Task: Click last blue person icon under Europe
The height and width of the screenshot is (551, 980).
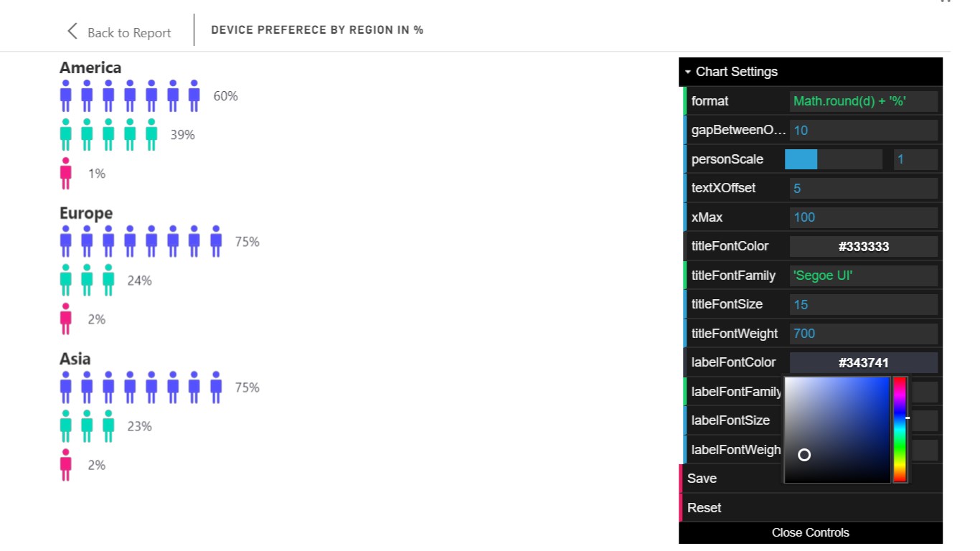Action: 216,242
